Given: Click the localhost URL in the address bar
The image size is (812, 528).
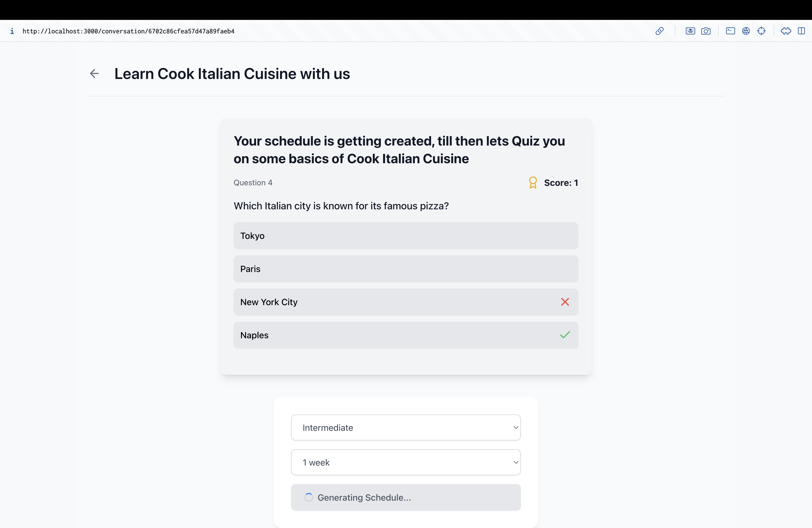Looking at the screenshot, I should [x=128, y=31].
